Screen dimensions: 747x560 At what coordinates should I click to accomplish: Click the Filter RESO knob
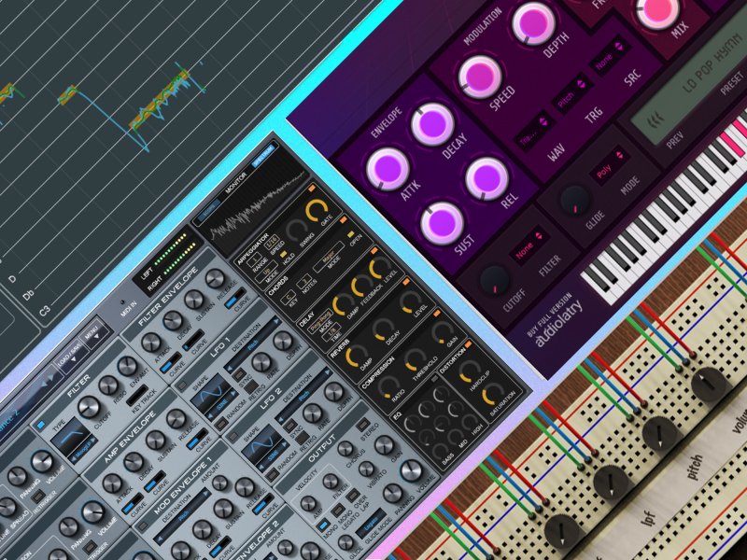[x=108, y=385]
